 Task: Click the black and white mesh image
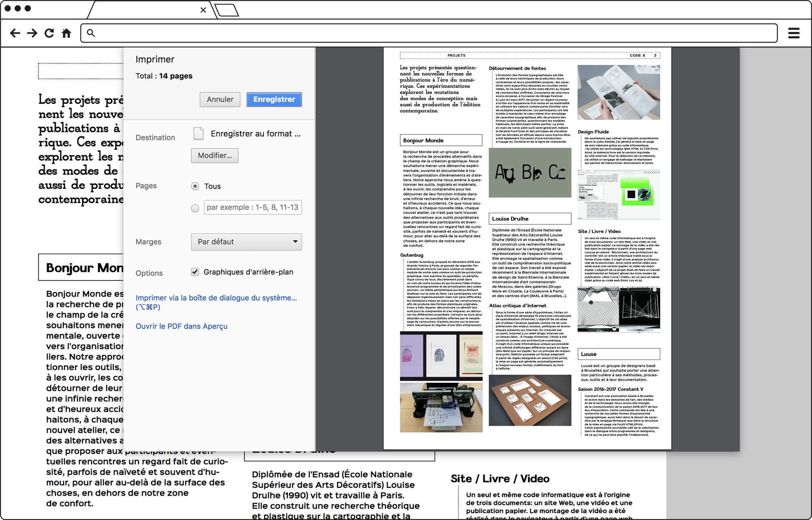click(x=619, y=309)
